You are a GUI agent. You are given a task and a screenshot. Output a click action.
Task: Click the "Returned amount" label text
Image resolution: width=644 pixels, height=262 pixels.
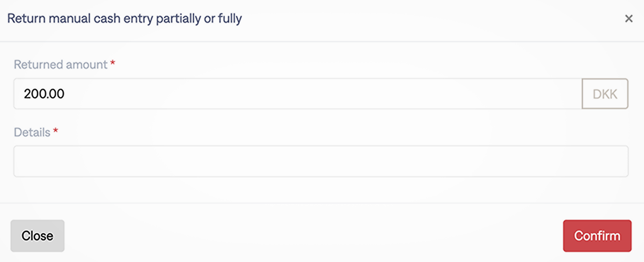point(60,64)
